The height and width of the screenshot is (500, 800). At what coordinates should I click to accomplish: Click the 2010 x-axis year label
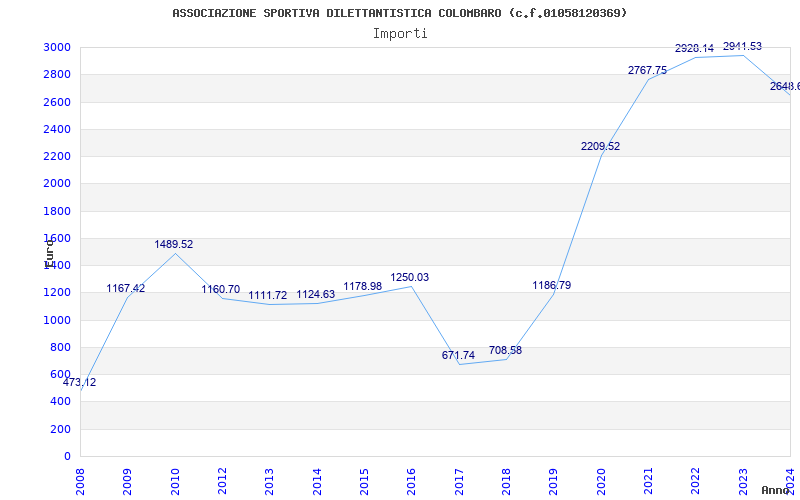tap(175, 481)
